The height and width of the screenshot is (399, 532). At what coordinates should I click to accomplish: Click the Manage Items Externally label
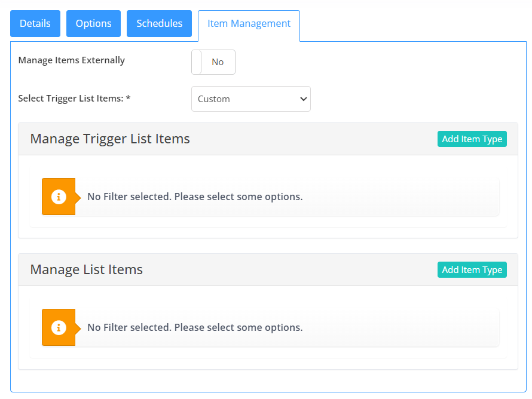point(72,60)
